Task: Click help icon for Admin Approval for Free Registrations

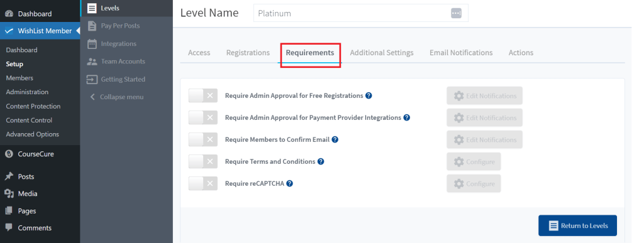Action: (369, 95)
